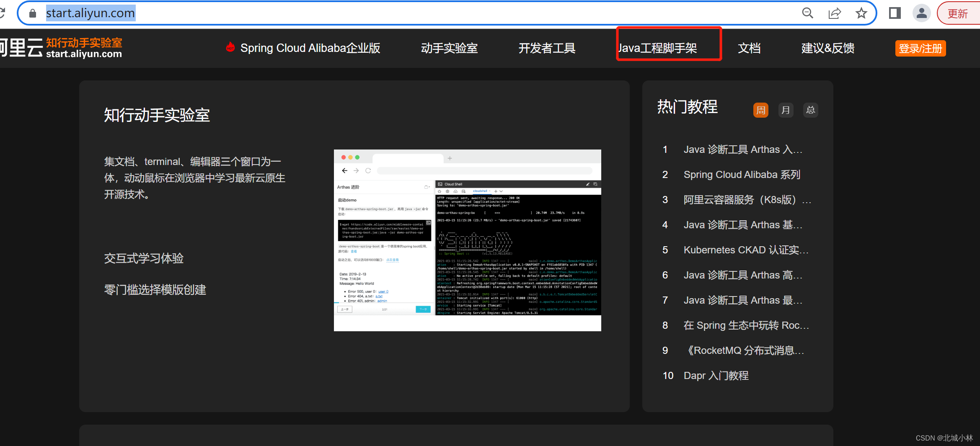
Task: Switch hot tutorials to 周 ranking
Action: [x=761, y=110]
